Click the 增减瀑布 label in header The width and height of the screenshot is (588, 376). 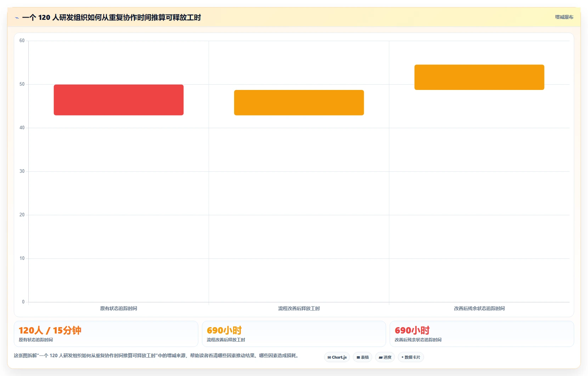(x=564, y=17)
